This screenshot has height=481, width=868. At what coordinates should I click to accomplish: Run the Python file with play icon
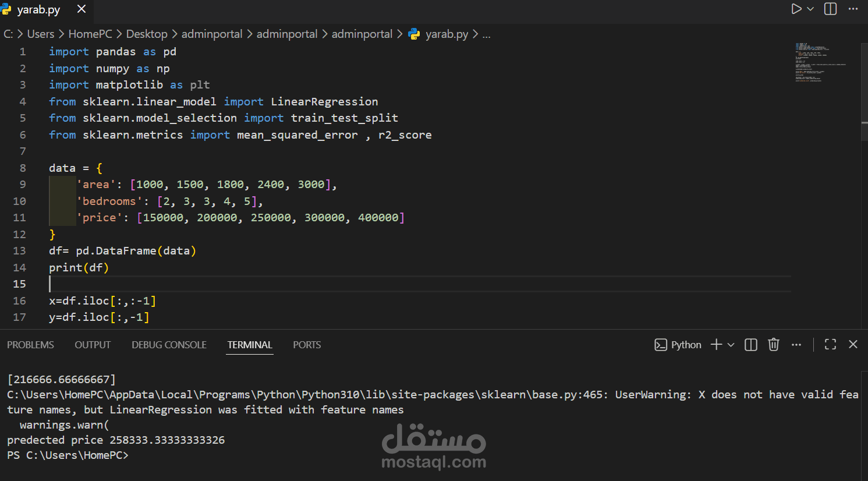click(x=796, y=9)
